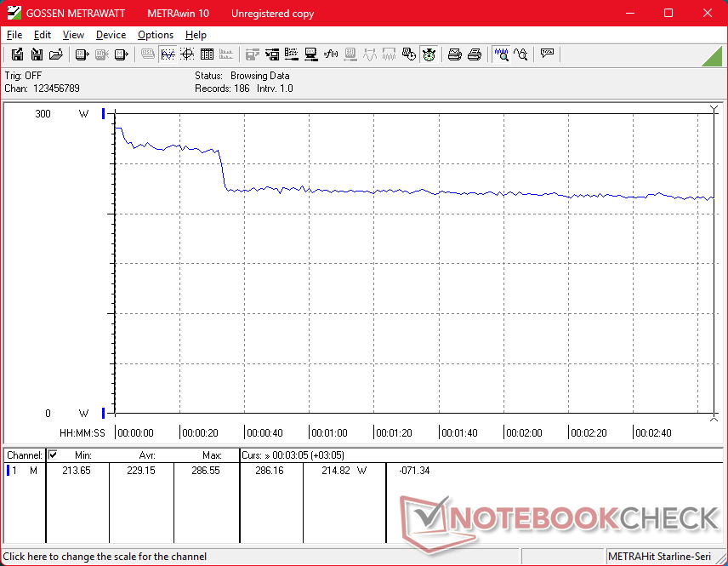Click the HH:MM:SS time axis label
The image size is (728, 566).
[x=82, y=433]
